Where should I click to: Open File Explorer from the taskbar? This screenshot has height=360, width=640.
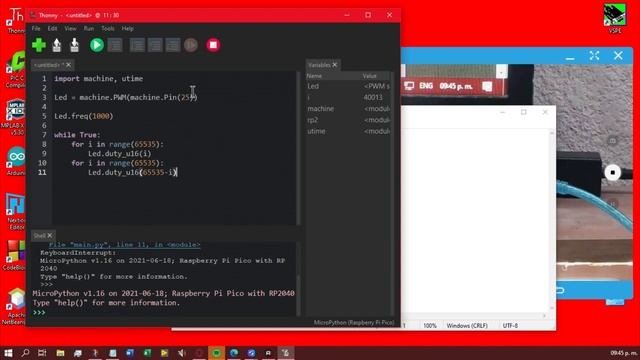pos(60,353)
